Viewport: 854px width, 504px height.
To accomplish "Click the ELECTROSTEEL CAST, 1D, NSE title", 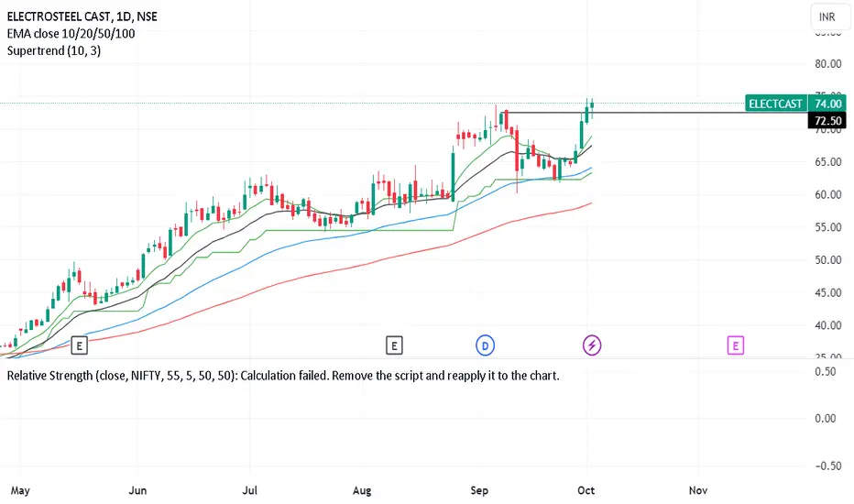I will 82,16.
